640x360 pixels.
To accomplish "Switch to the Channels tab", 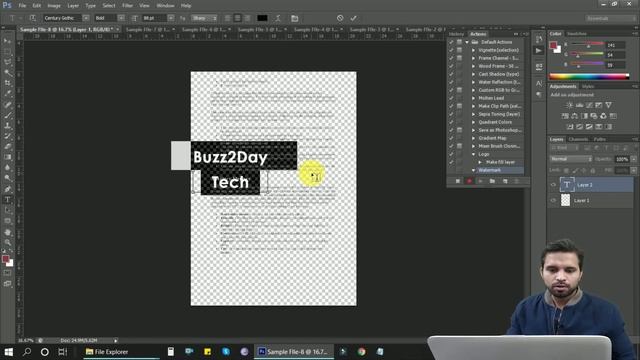I will point(578,139).
